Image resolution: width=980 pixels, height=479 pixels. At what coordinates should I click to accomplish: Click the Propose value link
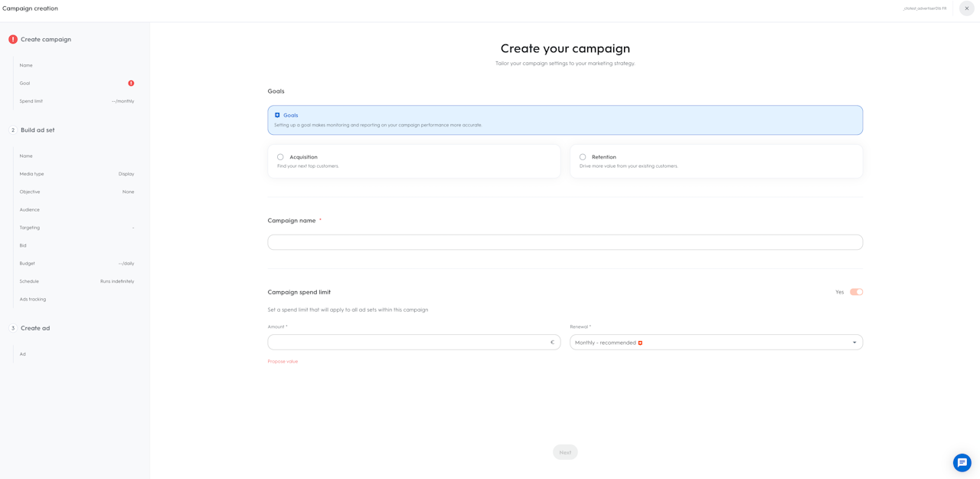point(283,362)
